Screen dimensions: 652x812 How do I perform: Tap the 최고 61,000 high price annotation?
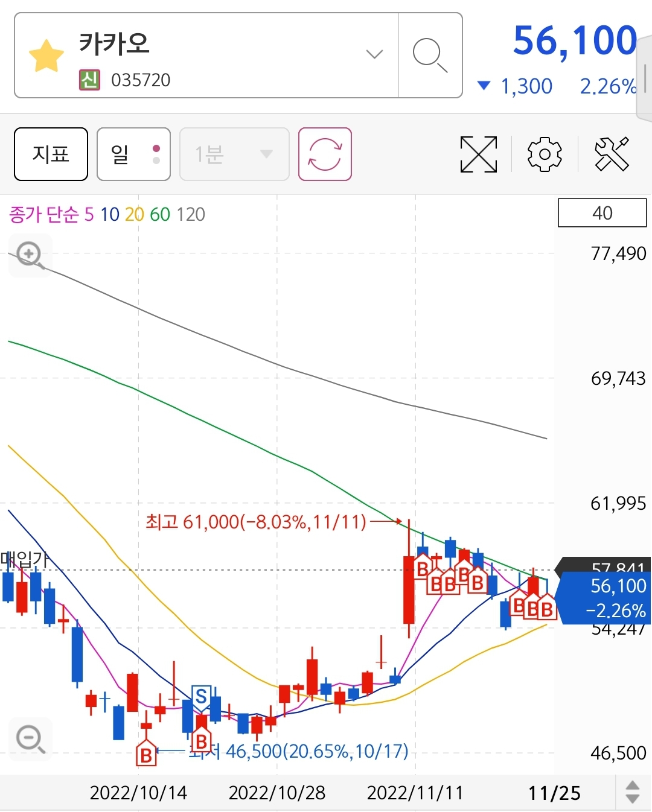coord(256,521)
